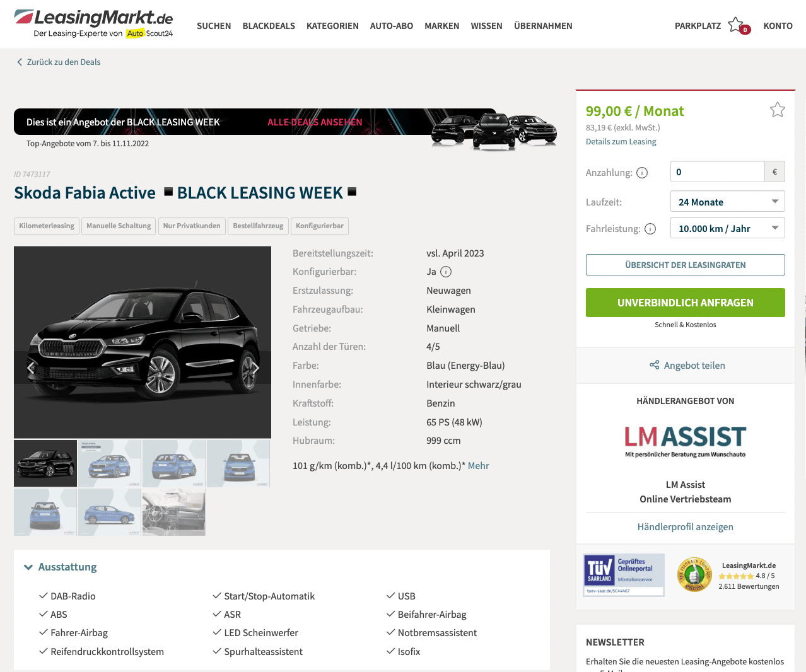Open the MARKEN menu
The width and height of the screenshot is (806, 672).
442,26
